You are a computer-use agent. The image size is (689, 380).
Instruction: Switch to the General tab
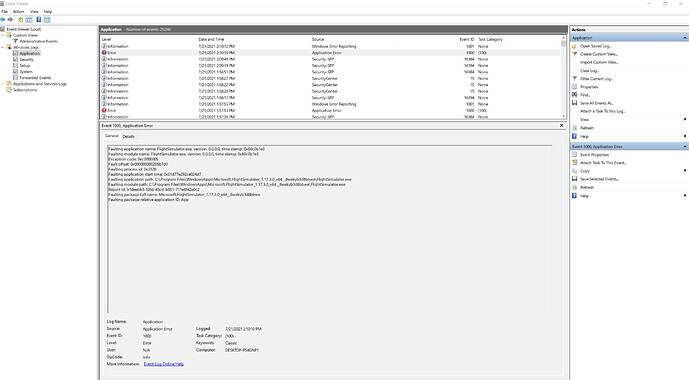112,136
